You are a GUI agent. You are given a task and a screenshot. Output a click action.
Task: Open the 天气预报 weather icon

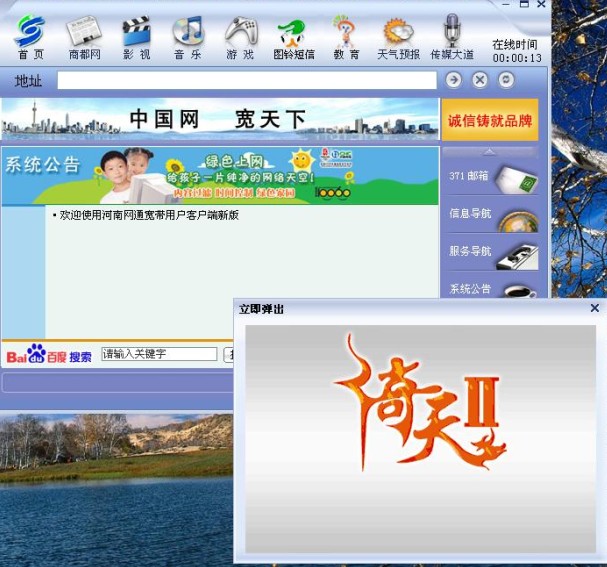point(398,38)
